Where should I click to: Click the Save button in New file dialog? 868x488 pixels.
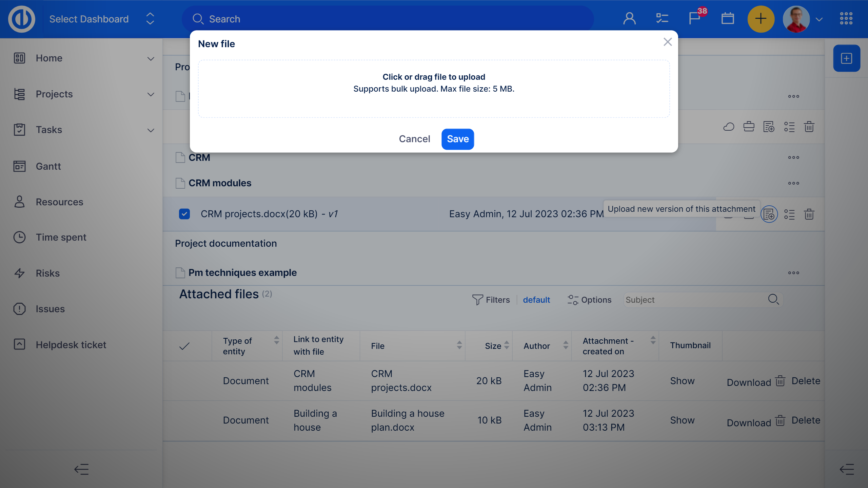(x=457, y=139)
